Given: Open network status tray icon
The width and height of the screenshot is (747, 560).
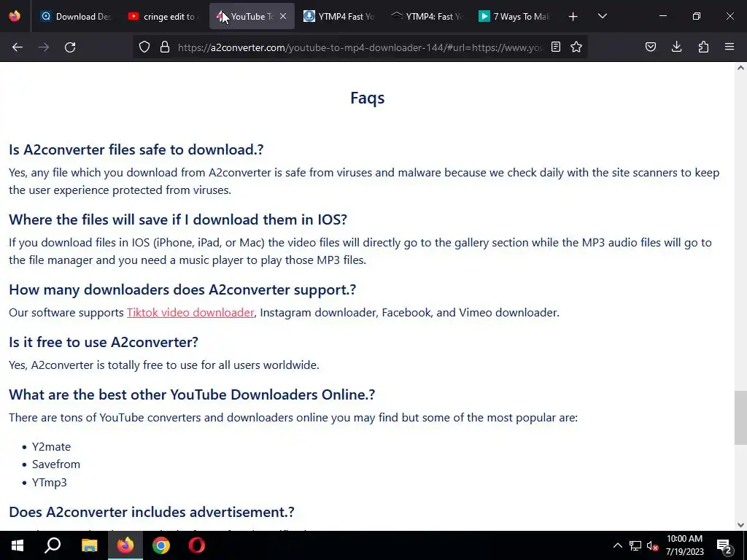Looking at the screenshot, I should click(635, 545).
